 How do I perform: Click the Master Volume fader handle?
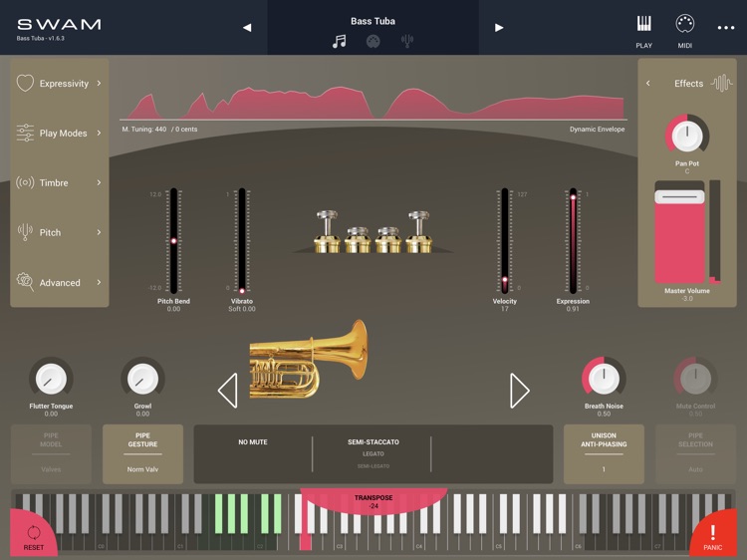coord(680,197)
